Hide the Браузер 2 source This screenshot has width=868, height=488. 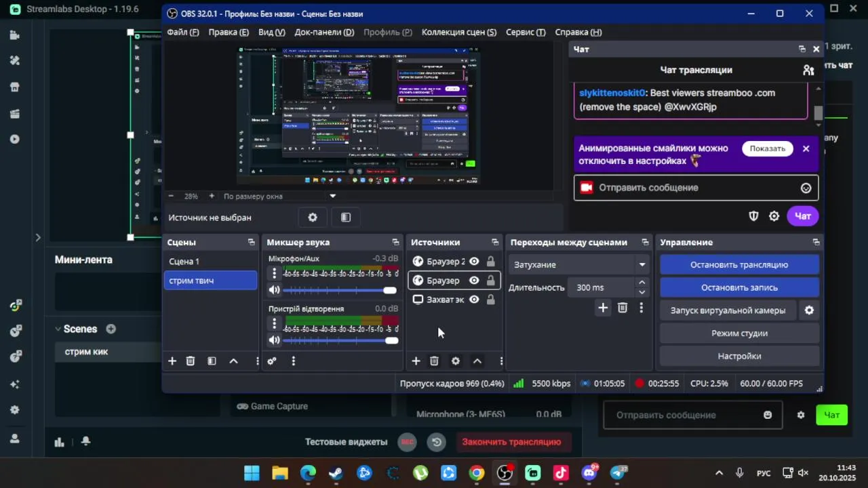[x=474, y=262]
